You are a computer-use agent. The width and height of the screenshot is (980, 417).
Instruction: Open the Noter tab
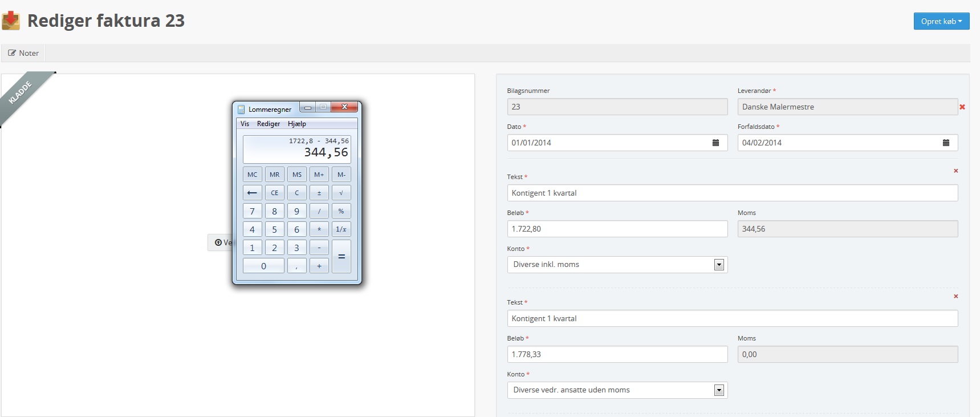pos(23,53)
